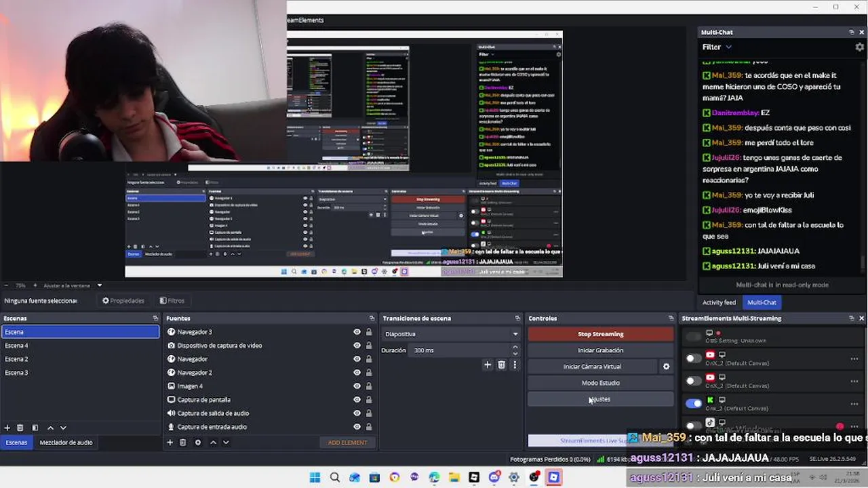Decrease transition Duración with down arrow
Screen dimensions: 868x488
click(x=515, y=354)
